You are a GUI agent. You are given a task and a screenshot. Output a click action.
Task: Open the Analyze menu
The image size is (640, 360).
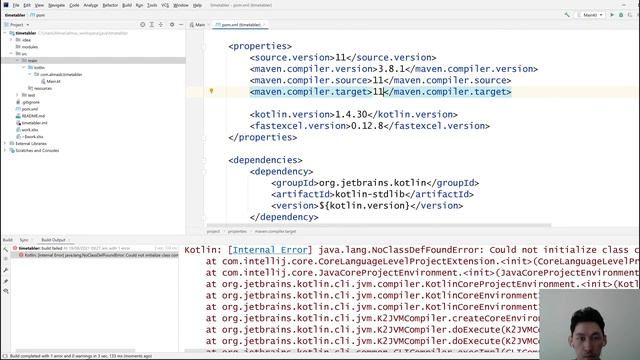tap(91, 5)
